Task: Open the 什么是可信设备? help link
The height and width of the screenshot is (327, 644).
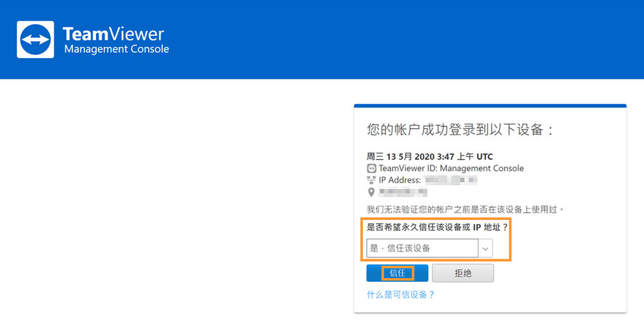Action: [x=400, y=295]
